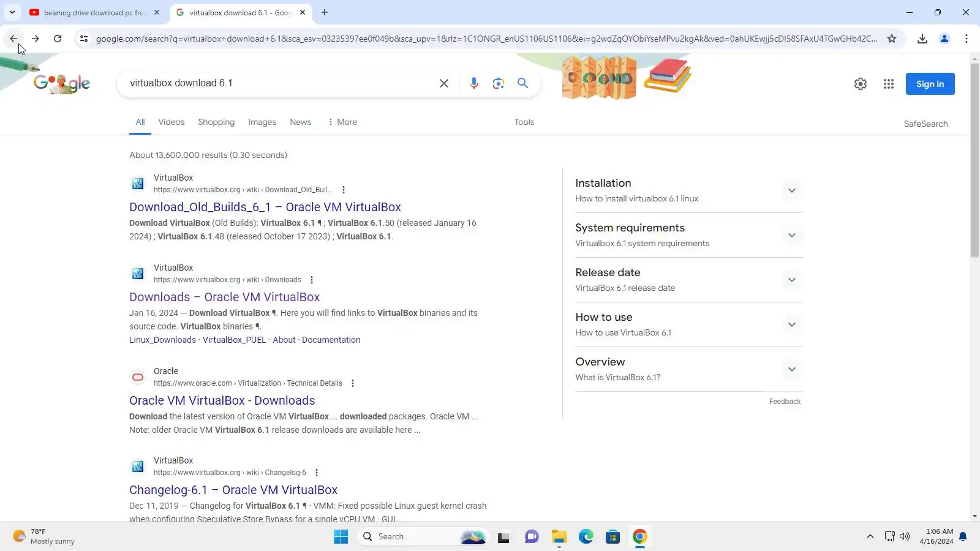This screenshot has width=980, height=551.
Task: Open search Tools options
Action: pyautogui.click(x=524, y=122)
